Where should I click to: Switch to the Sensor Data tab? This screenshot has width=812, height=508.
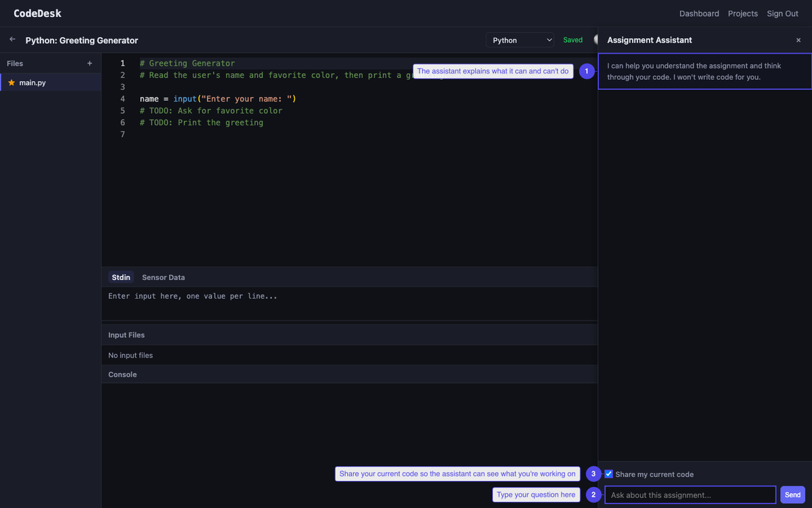(x=163, y=277)
